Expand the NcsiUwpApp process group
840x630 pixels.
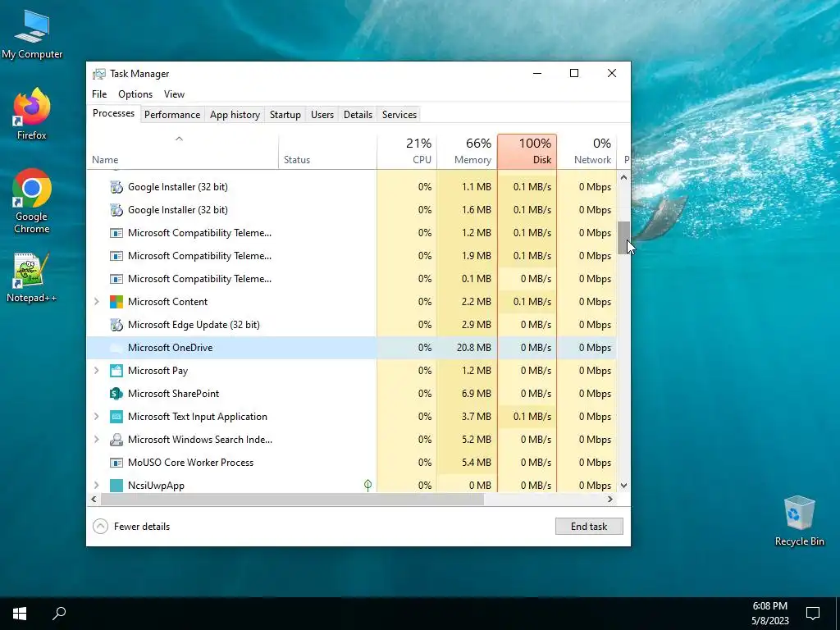(97, 486)
